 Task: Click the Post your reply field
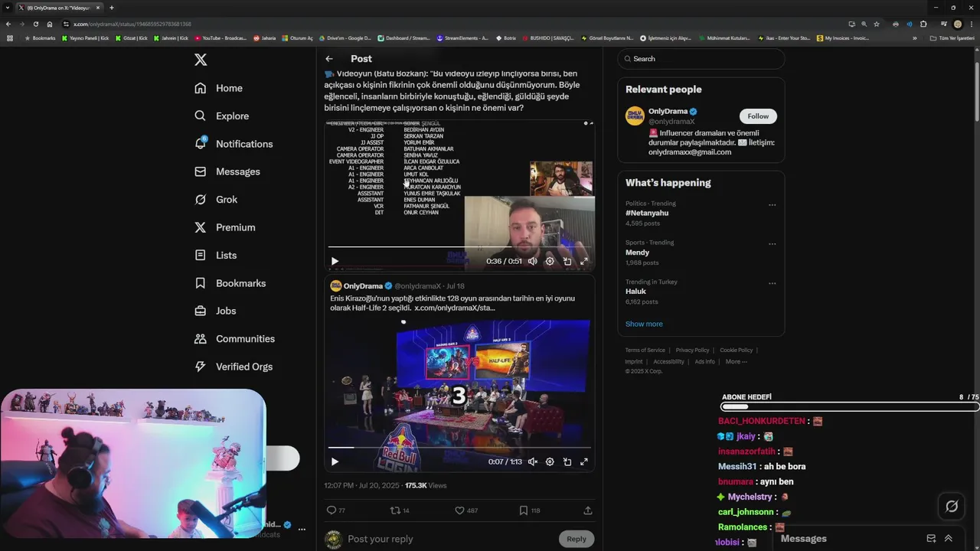click(452, 539)
